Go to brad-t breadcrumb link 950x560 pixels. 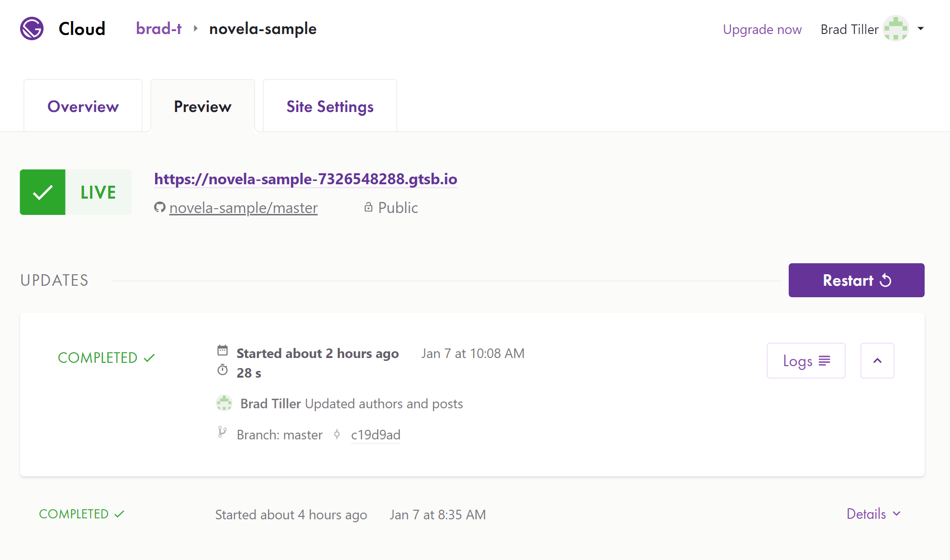click(158, 29)
